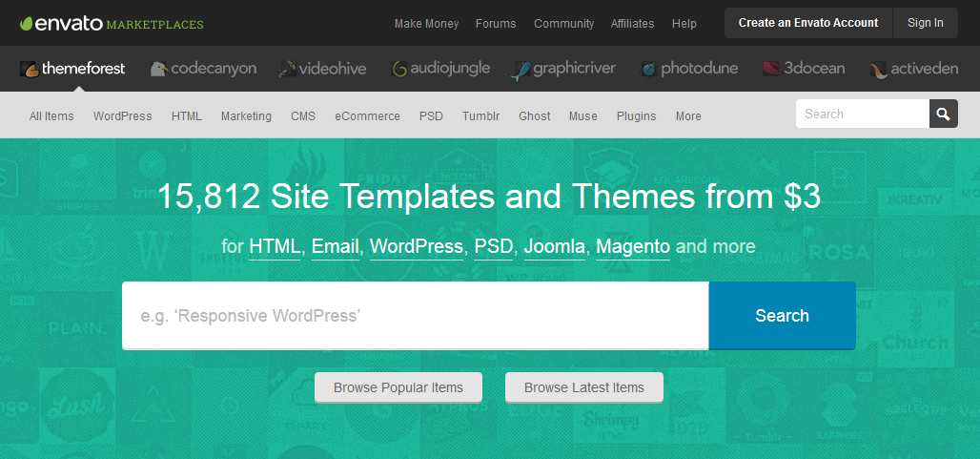
Task: Click the Magento link in the subtitle
Action: click(x=633, y=246)
